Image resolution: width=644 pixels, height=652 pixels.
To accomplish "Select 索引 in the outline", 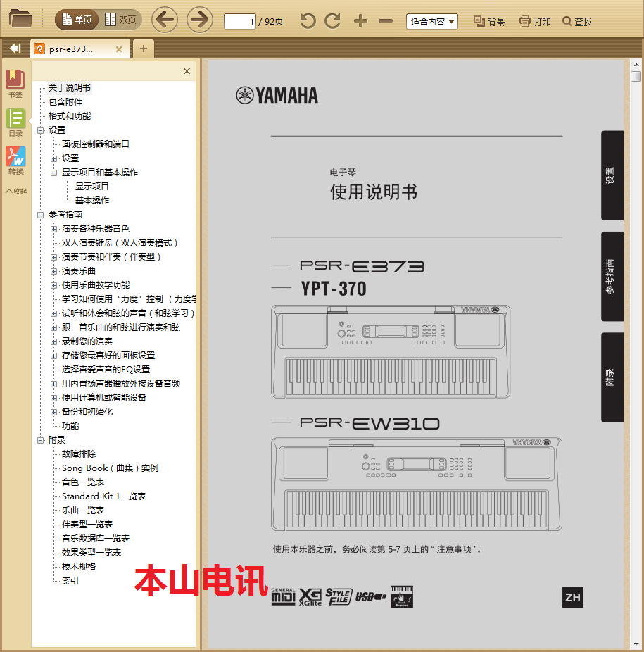I will tap(70, 580).
